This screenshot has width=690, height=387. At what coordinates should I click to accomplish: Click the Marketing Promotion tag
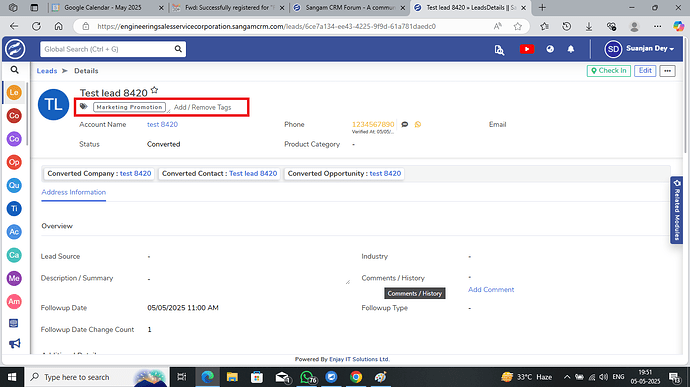tap(129, 107)
